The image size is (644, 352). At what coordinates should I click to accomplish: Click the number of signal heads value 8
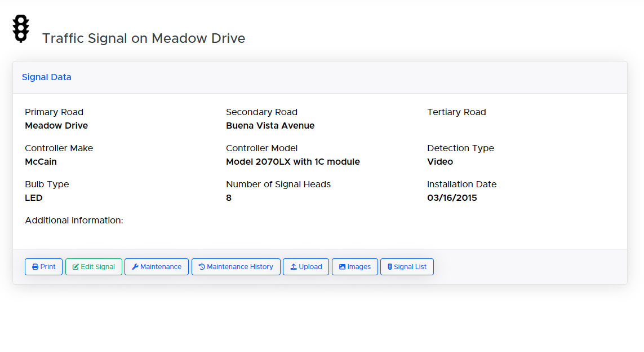(229, 198)
